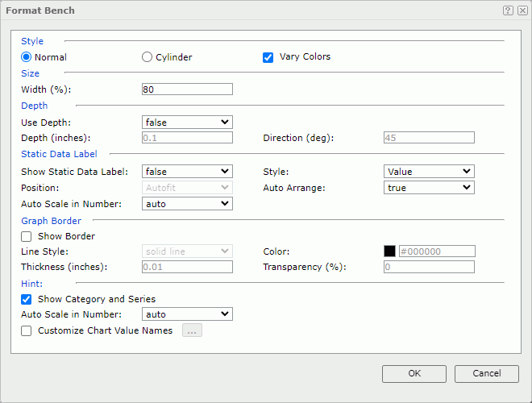Expand the static label Style dropdown
The height and width of the screenshot is (403, 532).
point(429,172)
